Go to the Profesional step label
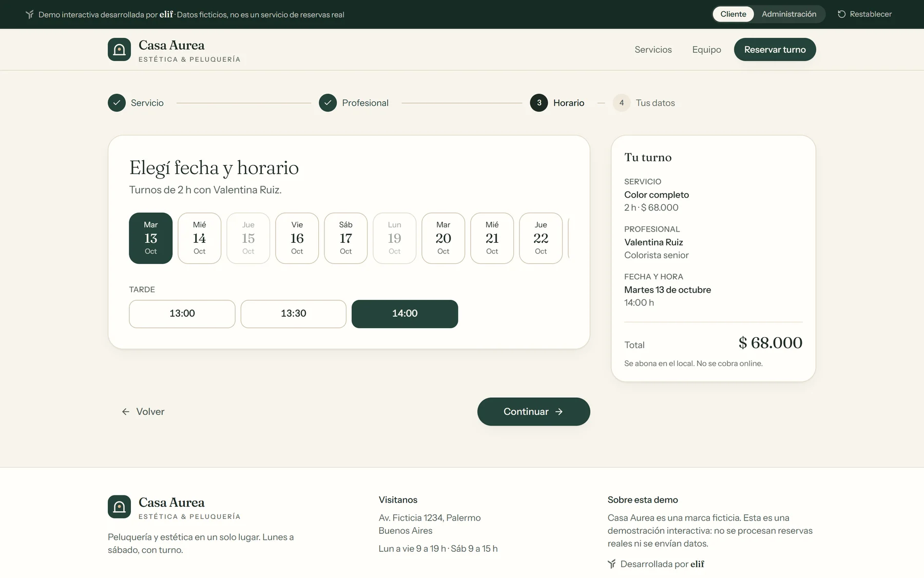 (365, 103)
